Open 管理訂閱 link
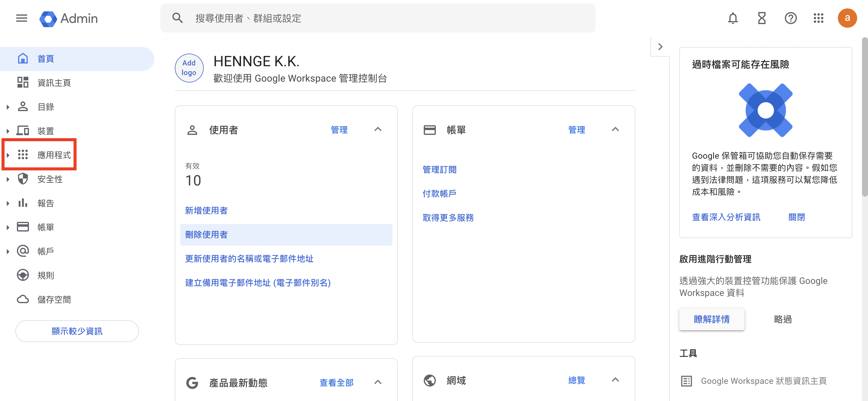Screen dimensions: 868x401 click(439, 170)
